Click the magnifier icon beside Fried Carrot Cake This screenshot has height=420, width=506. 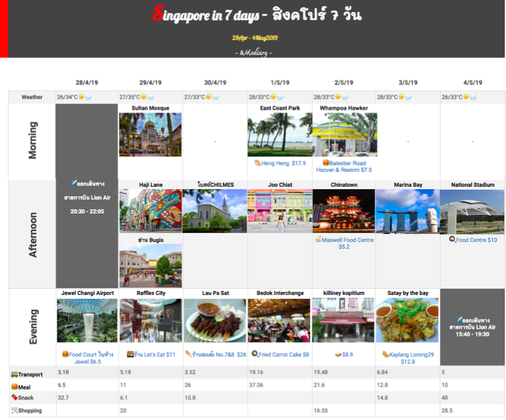[x=255, y=354]
